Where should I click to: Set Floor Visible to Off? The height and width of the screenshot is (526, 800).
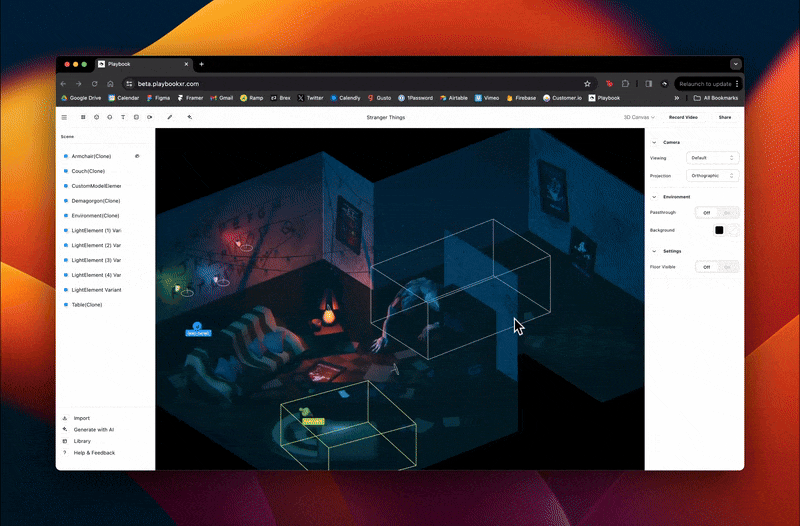(707, 267)
